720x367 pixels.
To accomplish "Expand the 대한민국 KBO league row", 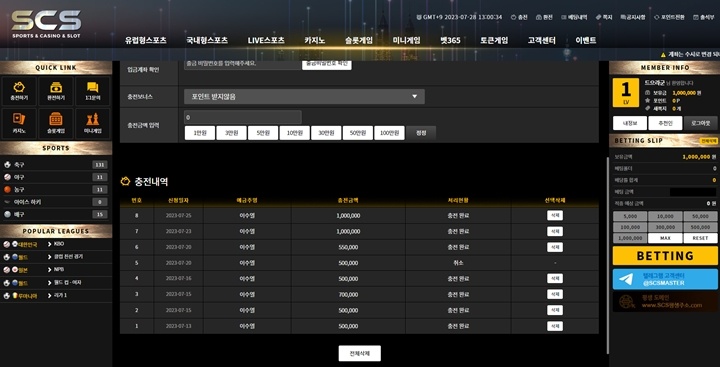I will 56,244.
